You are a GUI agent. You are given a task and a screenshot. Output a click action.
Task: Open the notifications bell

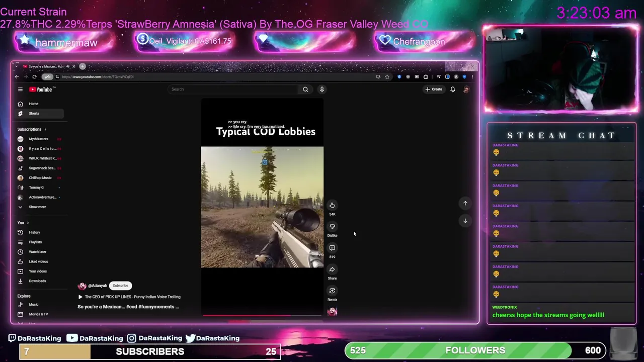[452, 89]
